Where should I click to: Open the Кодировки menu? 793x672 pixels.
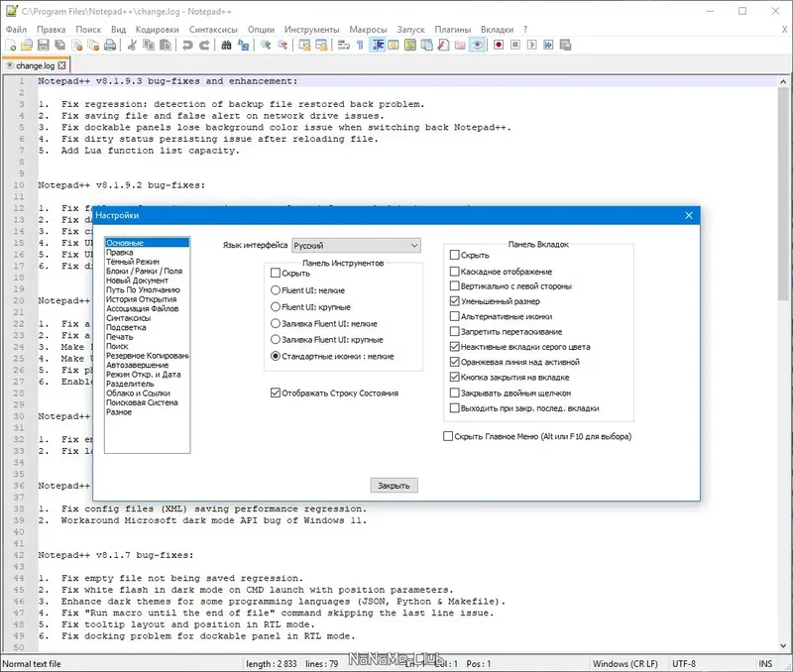pos(158,30)
